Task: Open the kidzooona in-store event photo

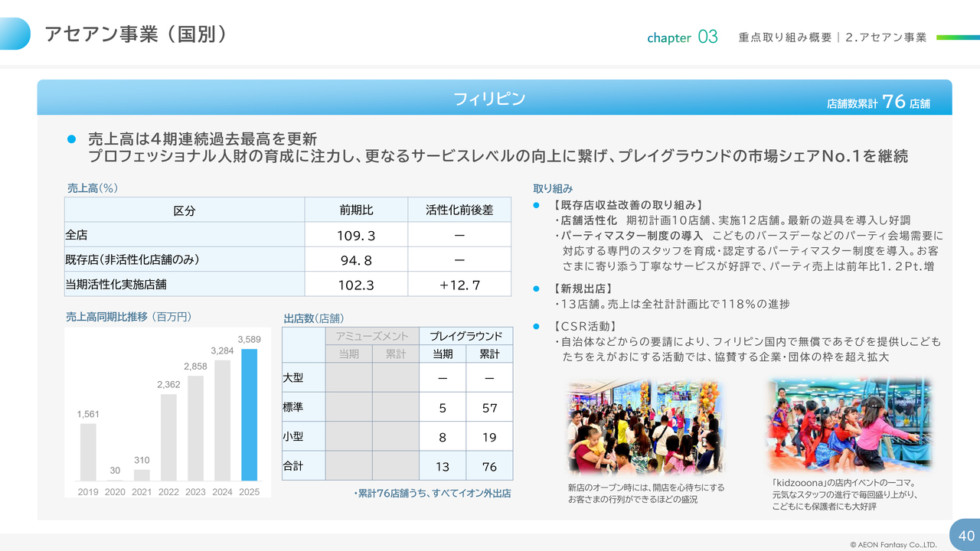Action: (x=850, y=423)
